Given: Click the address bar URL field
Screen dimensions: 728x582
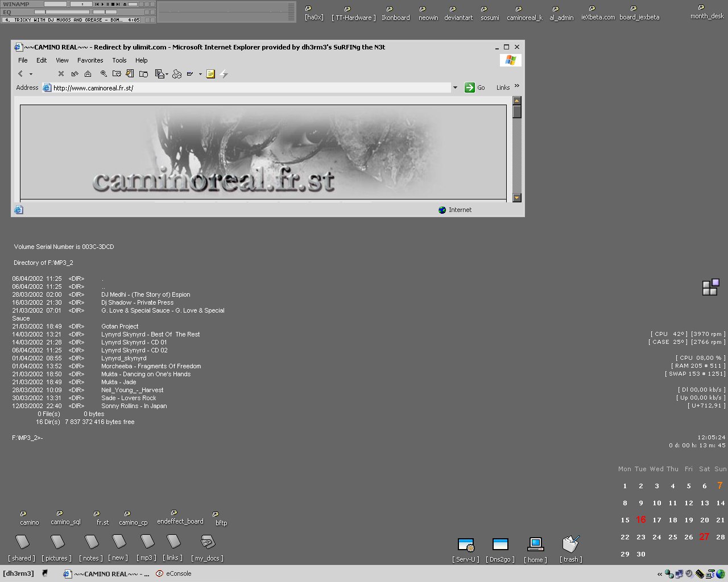Looking at the screenshot, I should point(247,88).
